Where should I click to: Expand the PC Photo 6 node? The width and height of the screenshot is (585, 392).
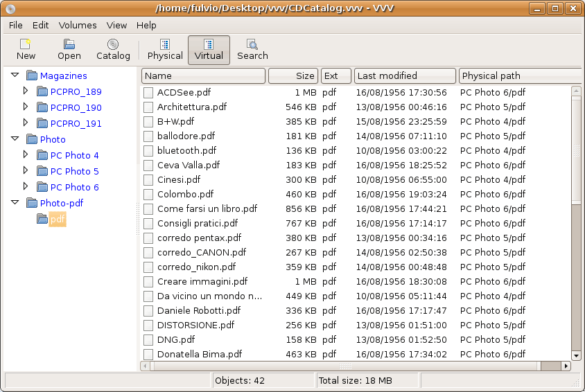click(26, 186)
